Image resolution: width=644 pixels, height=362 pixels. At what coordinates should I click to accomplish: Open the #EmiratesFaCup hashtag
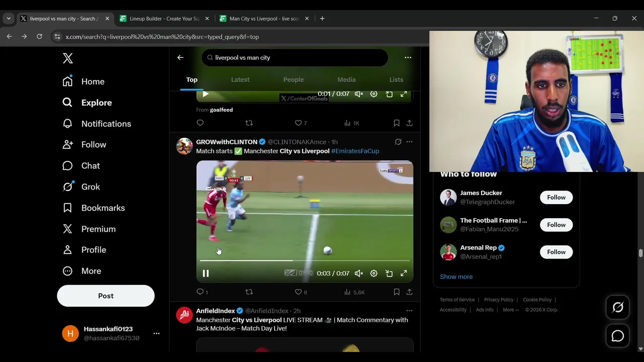click(x=355, y=151)
